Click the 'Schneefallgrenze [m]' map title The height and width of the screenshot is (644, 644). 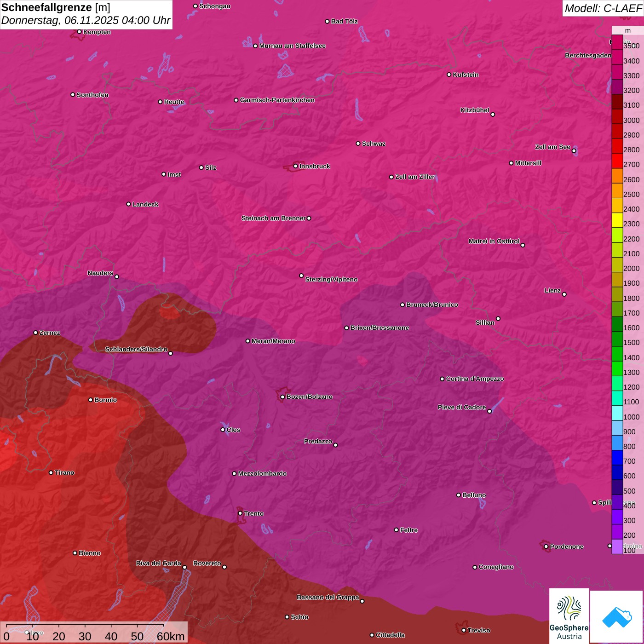(x=56, y=7)
